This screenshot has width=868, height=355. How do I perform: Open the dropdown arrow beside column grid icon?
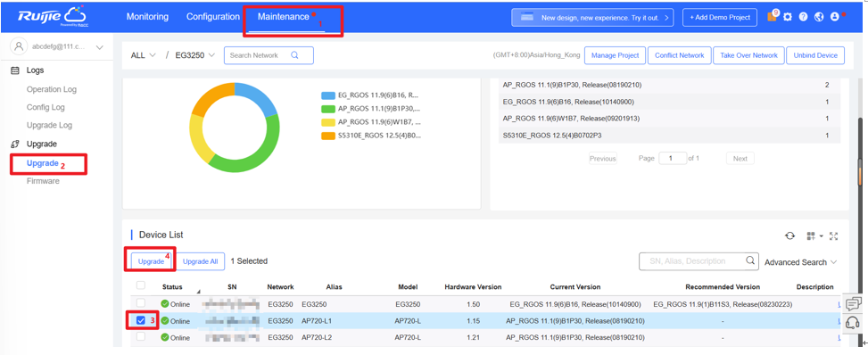(x=822, y=236)
